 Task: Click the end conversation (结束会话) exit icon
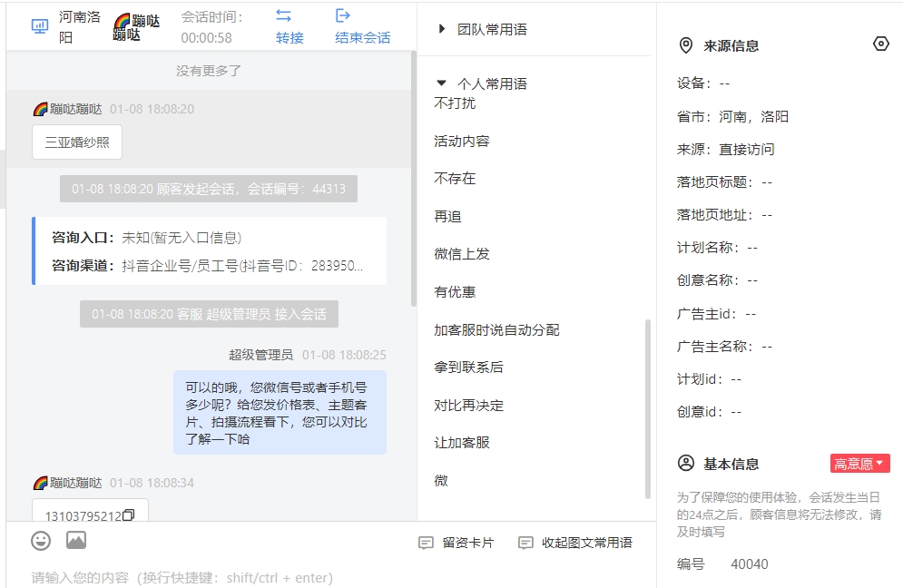click(x=343, y=15)
